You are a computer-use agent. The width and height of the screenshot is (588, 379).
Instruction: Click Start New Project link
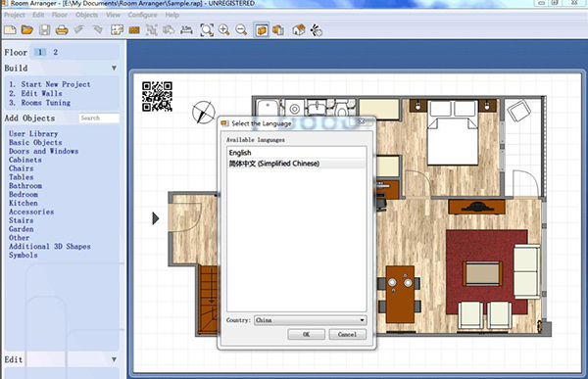pos(56,84)
